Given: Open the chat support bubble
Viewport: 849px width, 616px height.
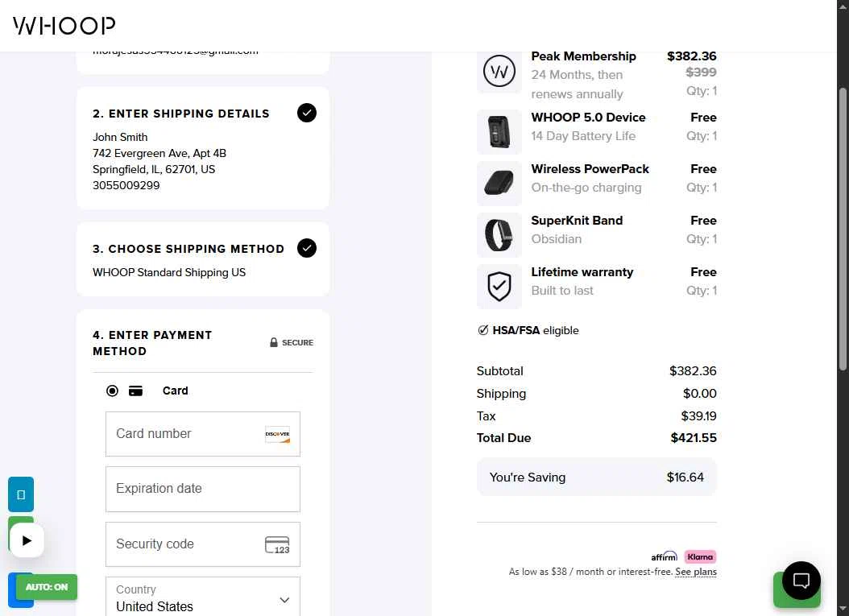Looking at the screenshot, I should [x=801, y=581].
